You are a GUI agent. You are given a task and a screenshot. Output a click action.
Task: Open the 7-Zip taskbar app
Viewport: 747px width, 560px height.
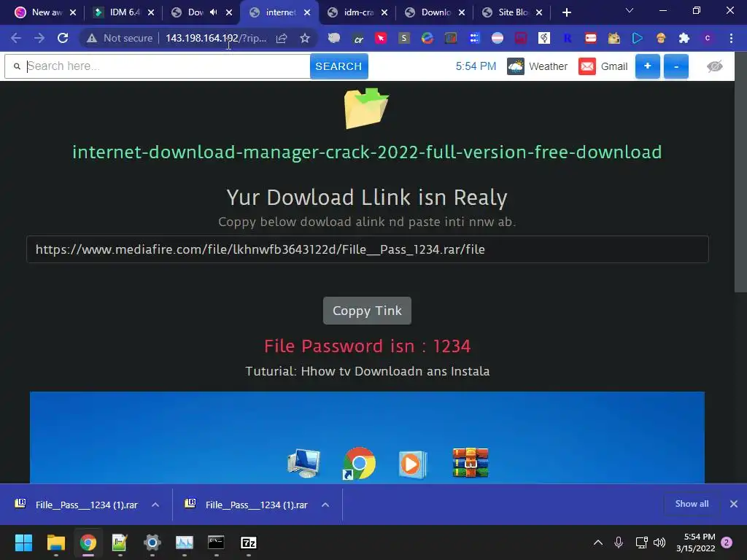tap(249, 542)
